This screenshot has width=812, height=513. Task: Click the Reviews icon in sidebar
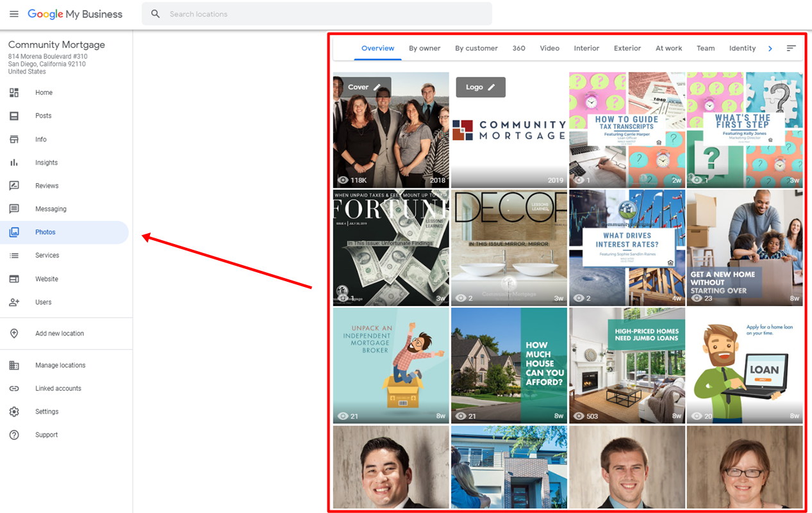14,186
